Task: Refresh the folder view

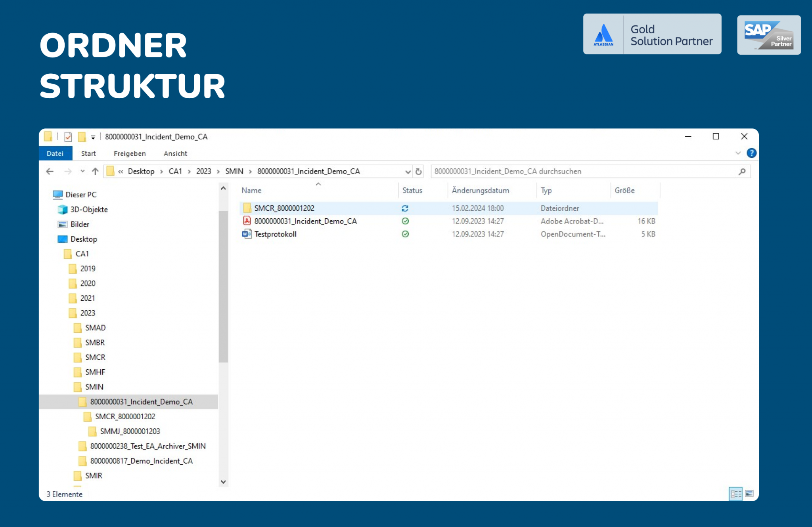Action: point(418,172)
